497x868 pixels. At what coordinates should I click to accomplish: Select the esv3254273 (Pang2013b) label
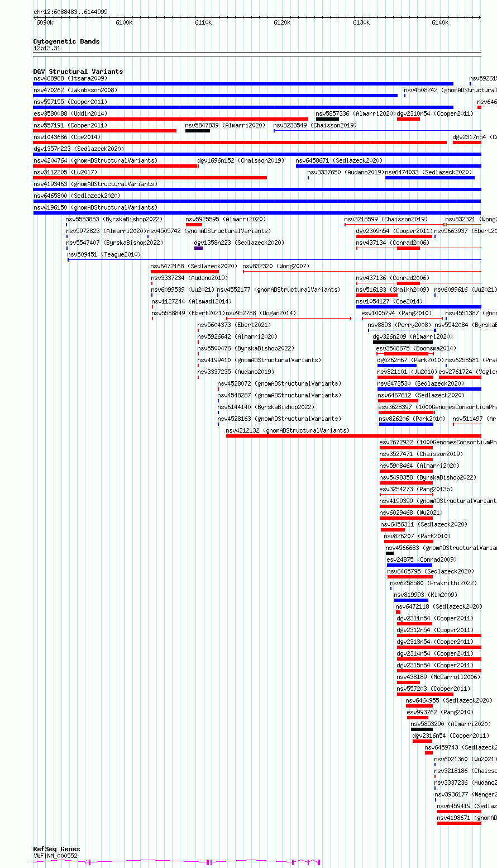417,489
